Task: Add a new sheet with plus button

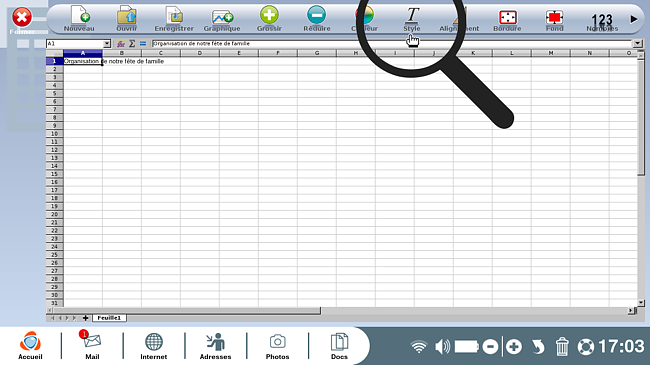Action: click(85, 318)
